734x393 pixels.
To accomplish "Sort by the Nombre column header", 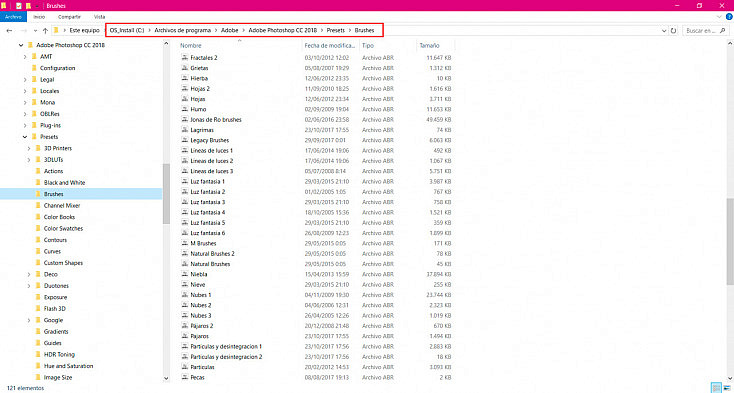I will tap(191, 46).
